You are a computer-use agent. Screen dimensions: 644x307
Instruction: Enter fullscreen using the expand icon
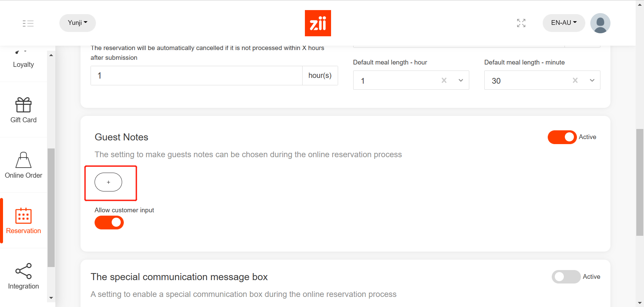pyautogui.click(x=521, y=23)
